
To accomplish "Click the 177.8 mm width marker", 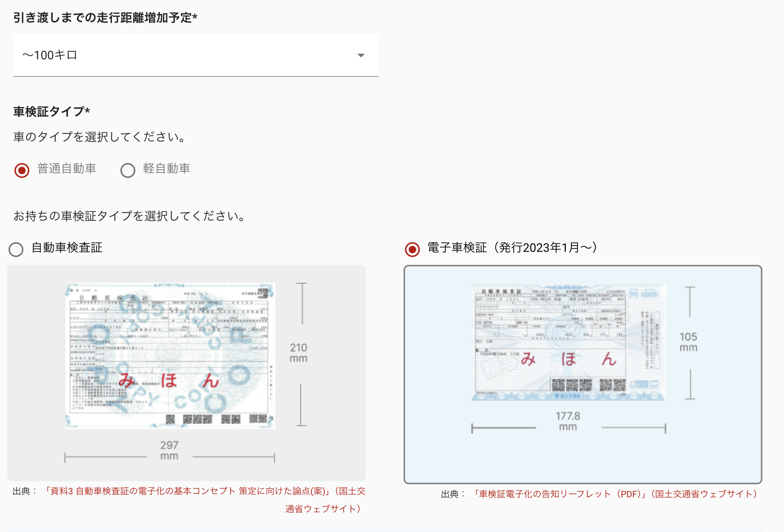I will (x=568, y=421).
